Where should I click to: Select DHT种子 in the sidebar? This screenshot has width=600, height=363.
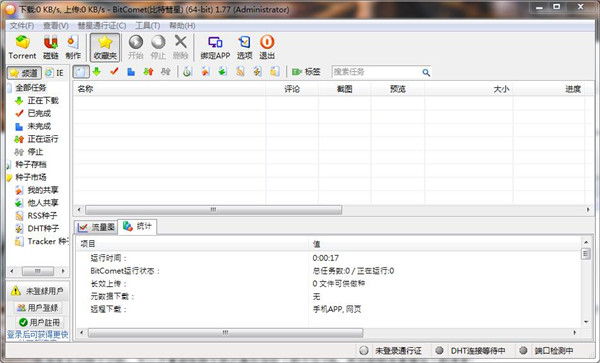(x=43, y=228)
